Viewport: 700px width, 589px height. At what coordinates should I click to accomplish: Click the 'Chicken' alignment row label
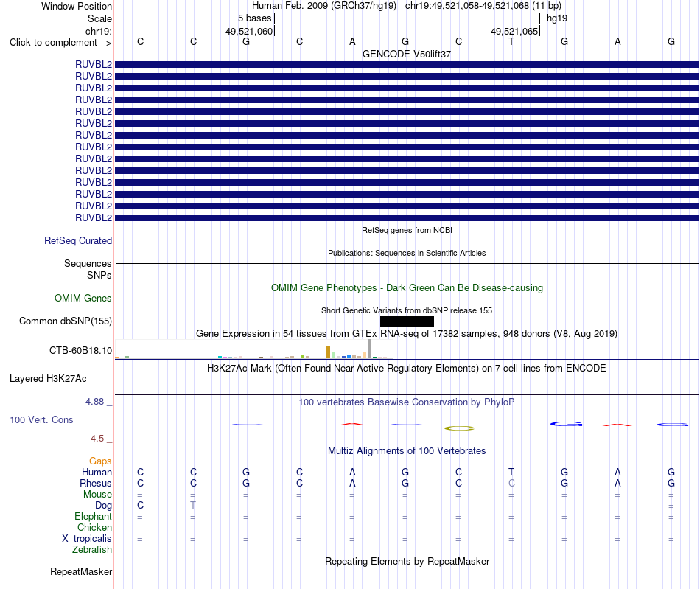click(x=94, y=527)
